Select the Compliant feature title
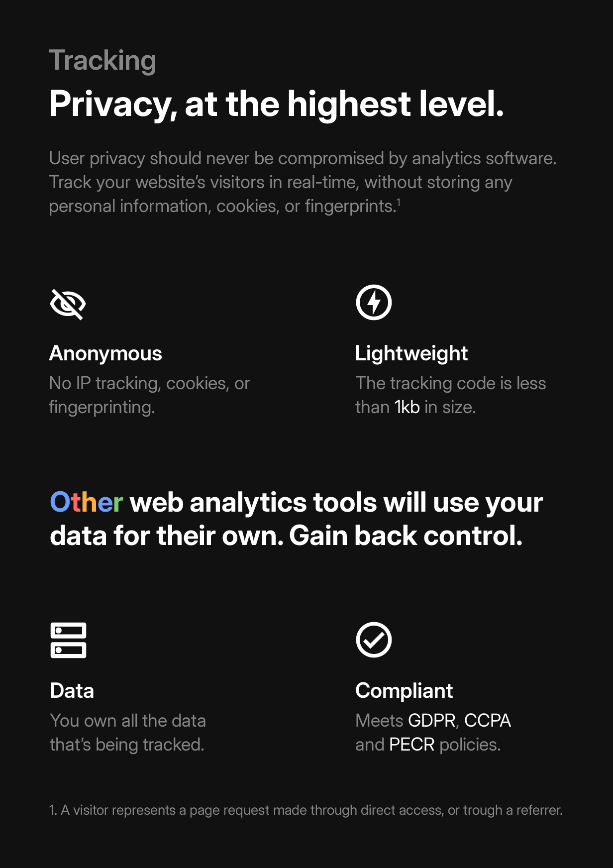 [404, 691]
